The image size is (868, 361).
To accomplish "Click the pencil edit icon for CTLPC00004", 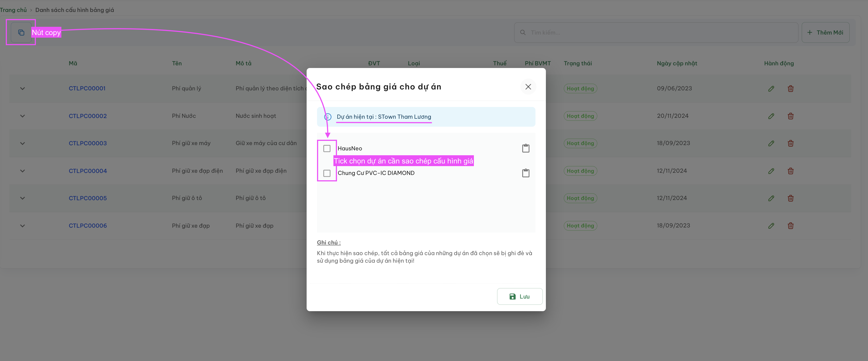I will click(x=771, y=171).
